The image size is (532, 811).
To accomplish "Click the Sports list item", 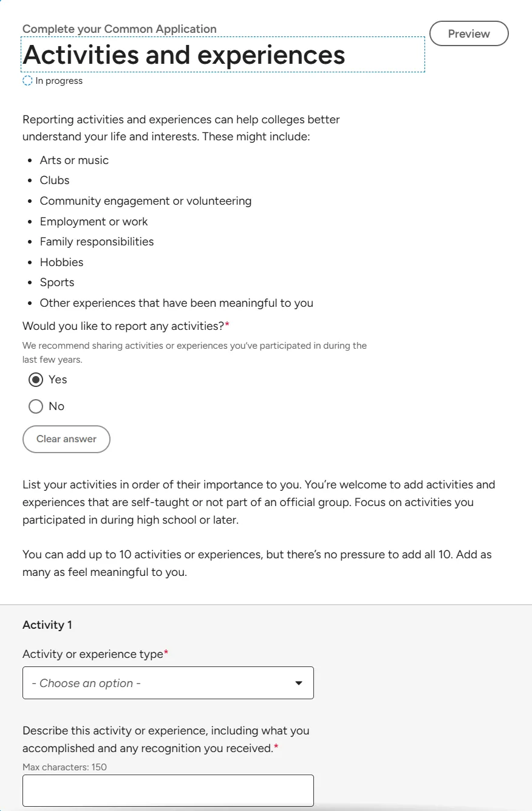I will click(x=57, y=282).
